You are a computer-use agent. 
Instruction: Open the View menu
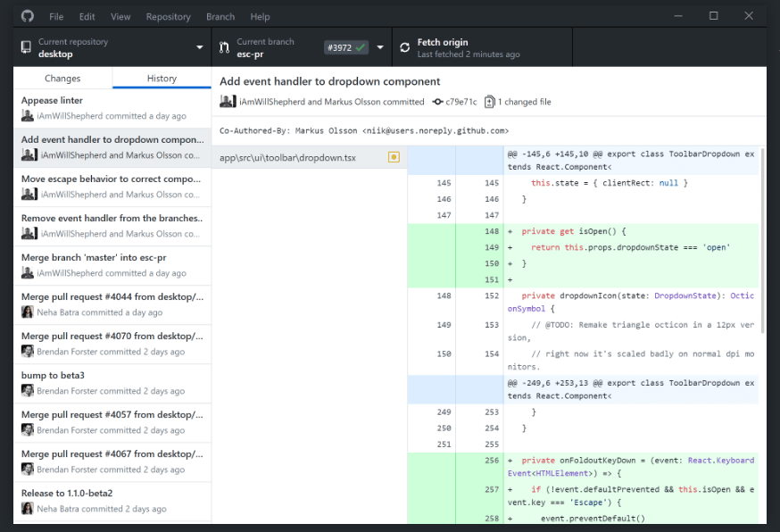coord(120,17)
